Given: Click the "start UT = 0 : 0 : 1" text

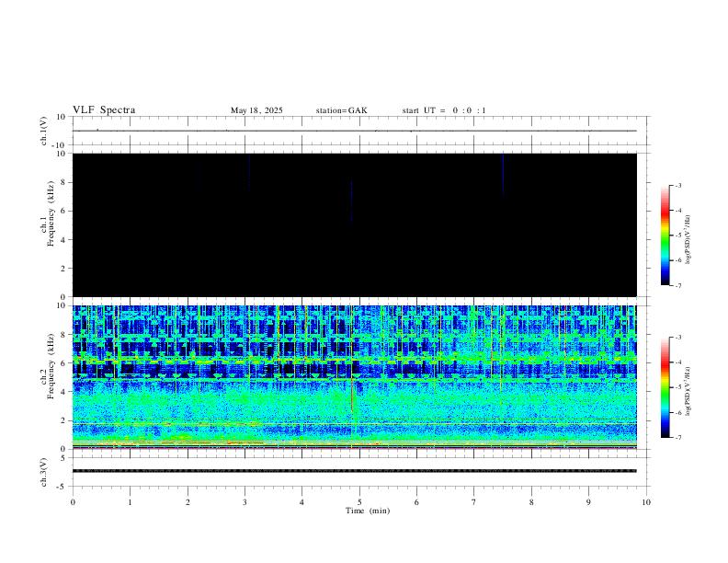Looking at the screenshot, I should click(444, 110).
